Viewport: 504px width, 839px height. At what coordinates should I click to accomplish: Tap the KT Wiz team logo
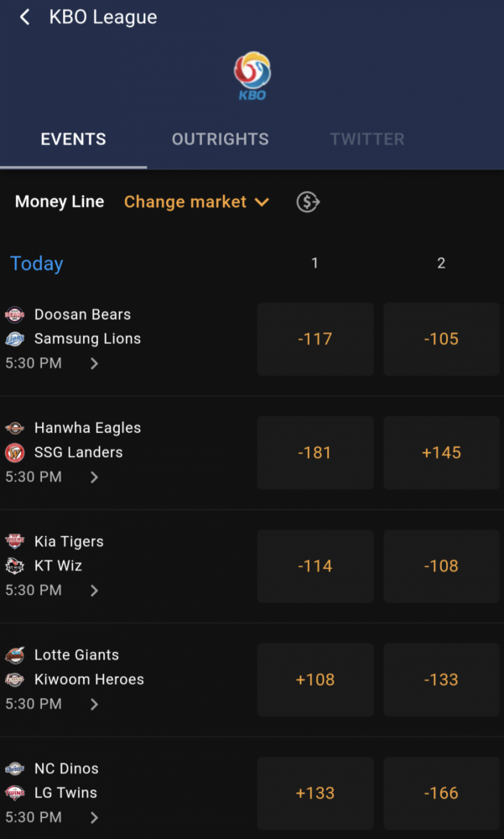(14, 566)
